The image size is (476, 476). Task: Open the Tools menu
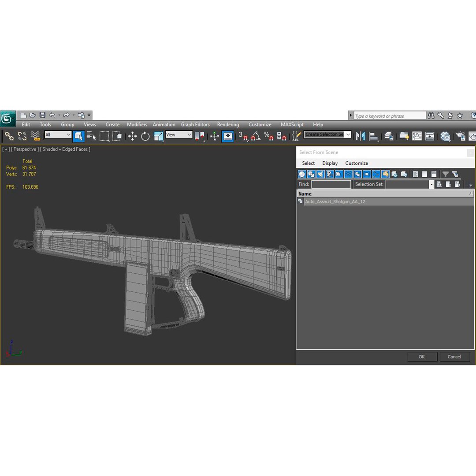click(x=45, y=124)
